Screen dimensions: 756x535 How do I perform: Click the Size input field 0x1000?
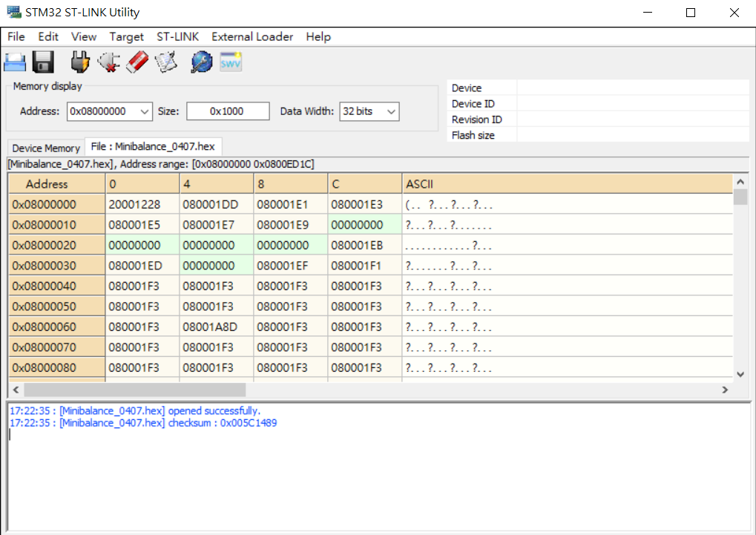pyautogui.click(x=228, y=111)
